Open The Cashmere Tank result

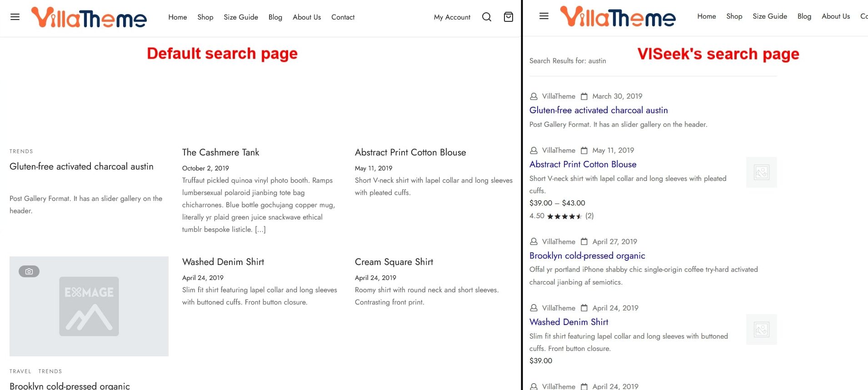pyautogui.click(x=220, y=152)
